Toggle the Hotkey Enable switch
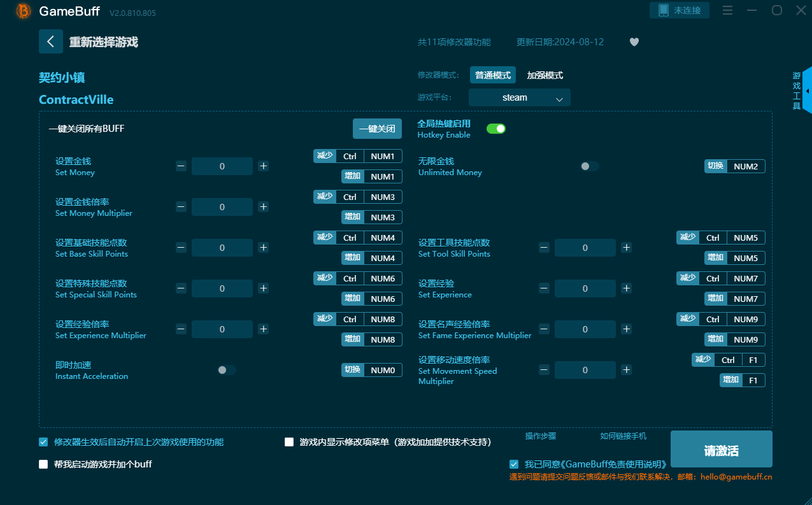Viewport: 812px width, 505px height. (x=496, y=129)
